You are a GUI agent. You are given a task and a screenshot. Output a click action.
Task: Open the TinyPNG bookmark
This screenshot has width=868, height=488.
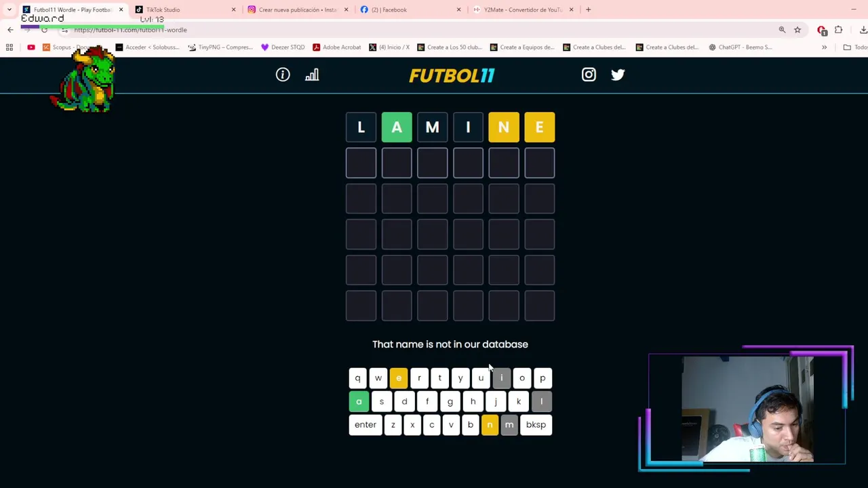click(x=220, y=47)
